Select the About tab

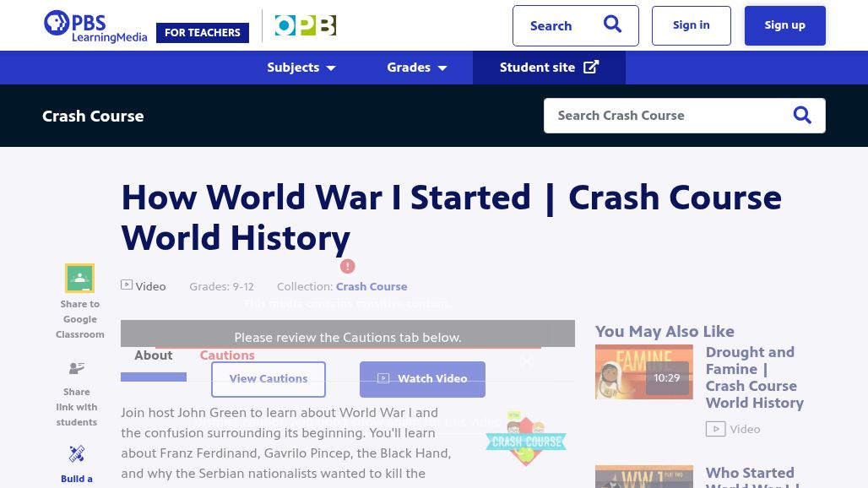153,355
